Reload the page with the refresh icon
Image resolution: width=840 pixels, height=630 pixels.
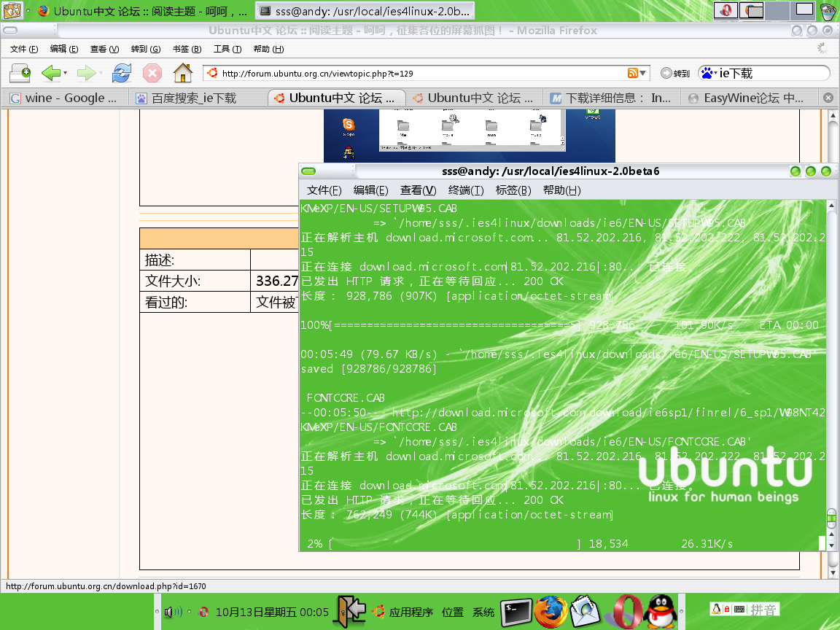tap(122, 73)
